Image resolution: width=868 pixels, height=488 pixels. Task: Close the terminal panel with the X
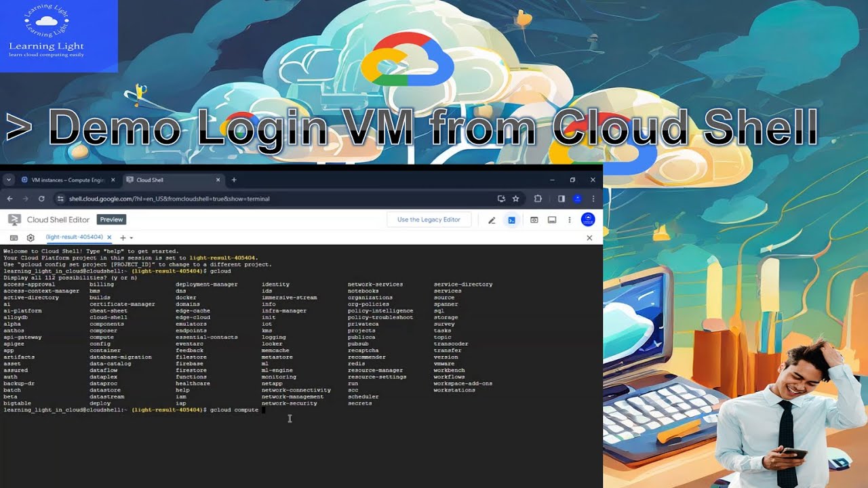coord(589,238)
